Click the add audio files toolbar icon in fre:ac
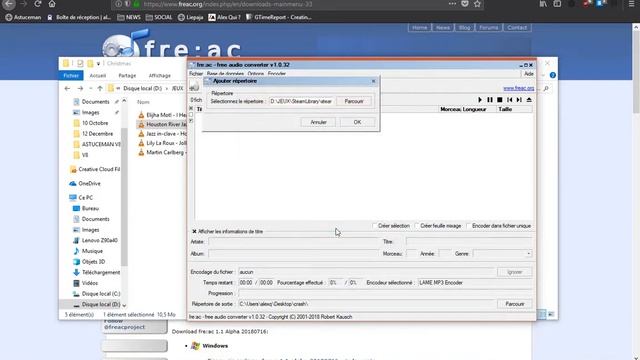640x360 pixels. pyautogui.click(x=195, y=86)
